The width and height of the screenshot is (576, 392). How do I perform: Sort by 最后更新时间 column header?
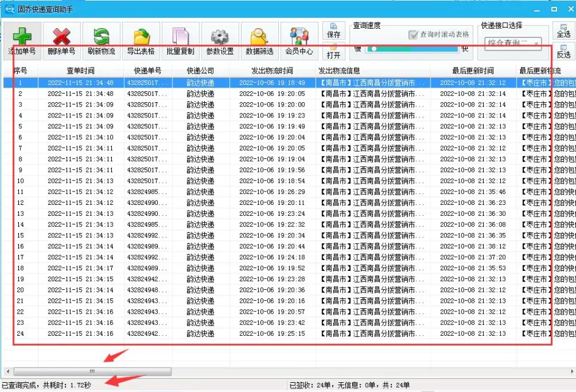[x=473, y=70]
